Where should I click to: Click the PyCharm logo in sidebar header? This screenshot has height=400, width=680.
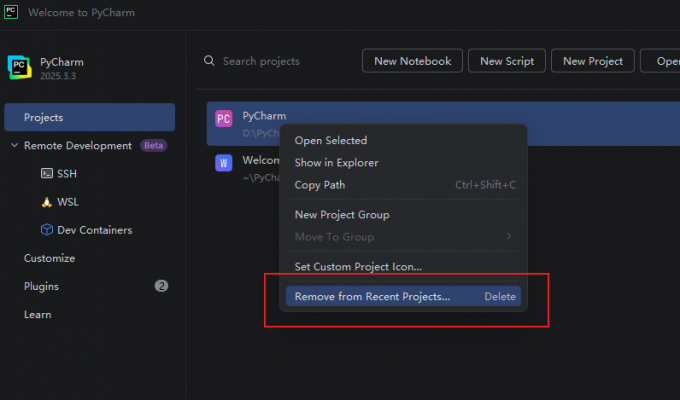[x=20, y=67]
